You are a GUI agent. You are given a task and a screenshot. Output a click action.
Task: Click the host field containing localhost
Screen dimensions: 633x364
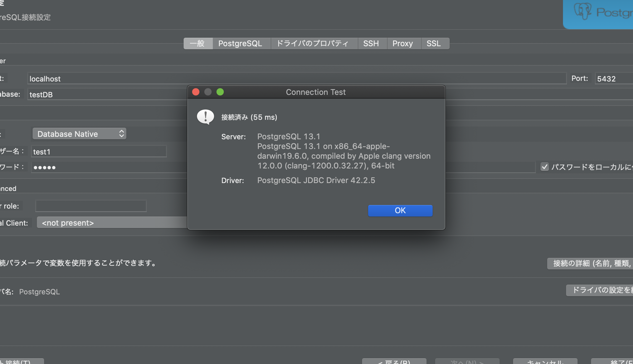coord(297,78)
